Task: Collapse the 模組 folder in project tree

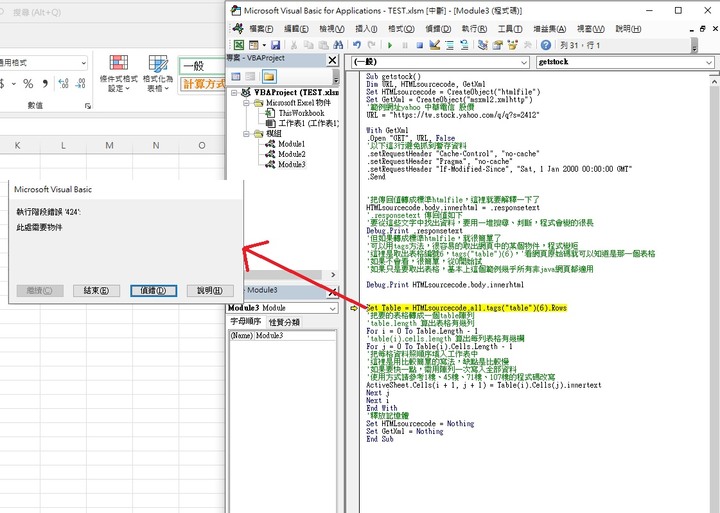Action: coord(247,134)
